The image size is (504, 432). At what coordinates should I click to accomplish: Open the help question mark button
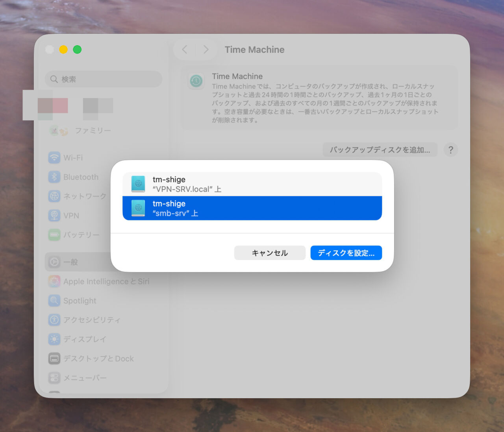tap(451, 150)
